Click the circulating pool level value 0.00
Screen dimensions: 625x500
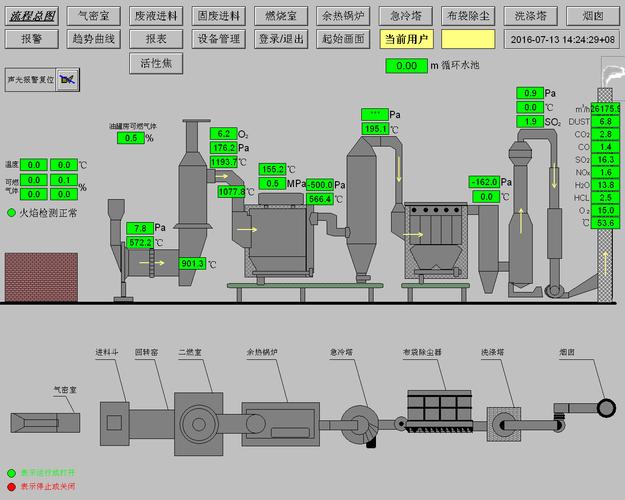tap(407, 66)
